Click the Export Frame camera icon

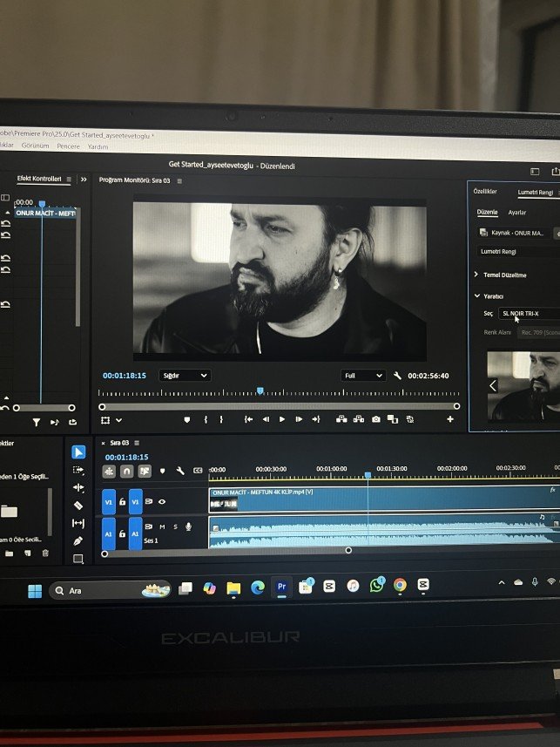point(375,419)
